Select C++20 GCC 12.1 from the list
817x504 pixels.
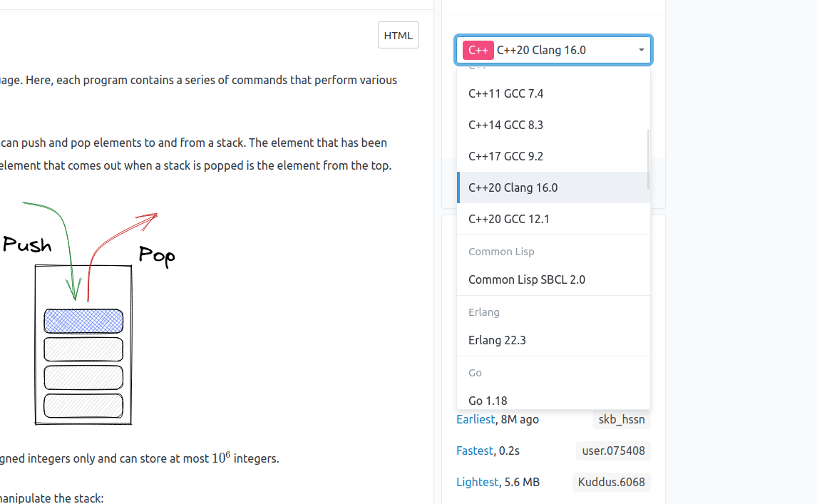pyautogui.click(x=508, y=219)
